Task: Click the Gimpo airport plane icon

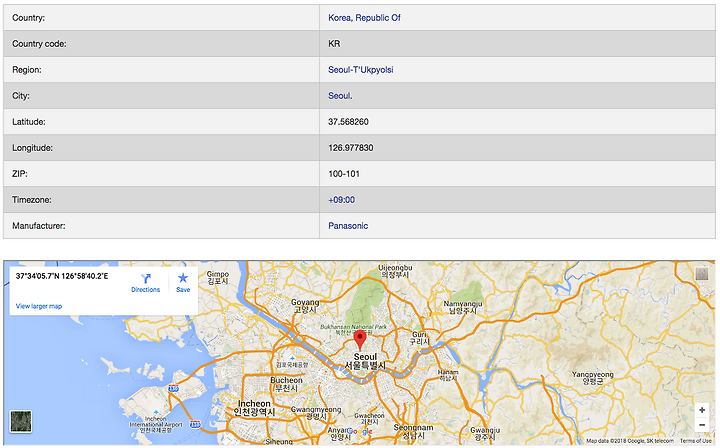Action: pos(292,358)
